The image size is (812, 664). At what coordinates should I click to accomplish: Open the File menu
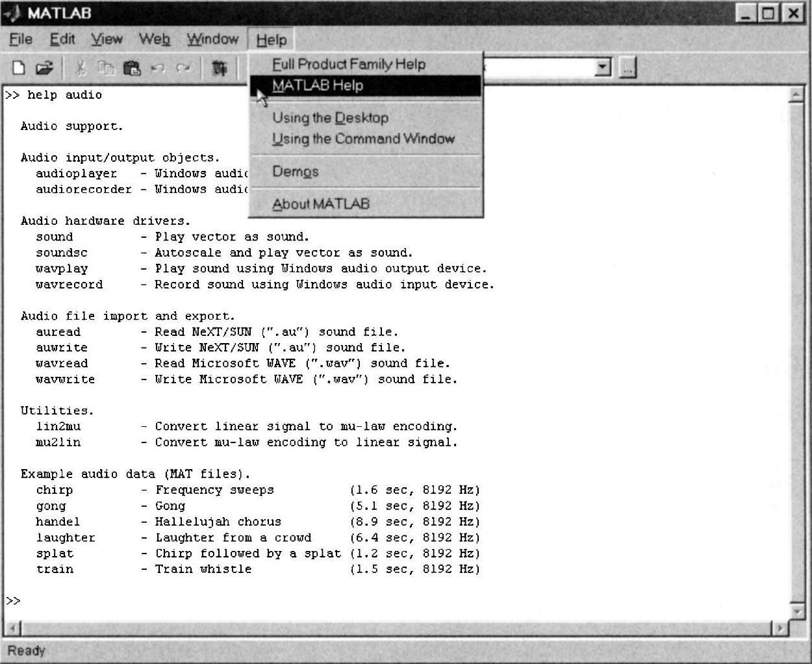tap(21, 40)
